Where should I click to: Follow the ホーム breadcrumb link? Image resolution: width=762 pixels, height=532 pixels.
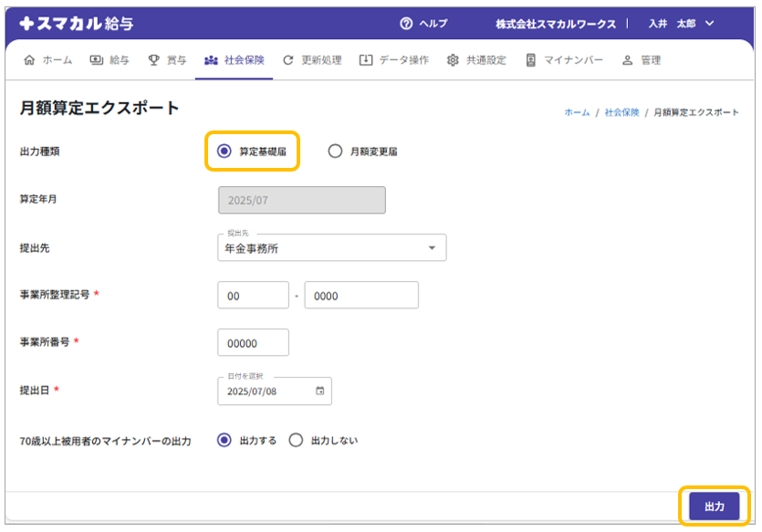[x=577, y=112]
